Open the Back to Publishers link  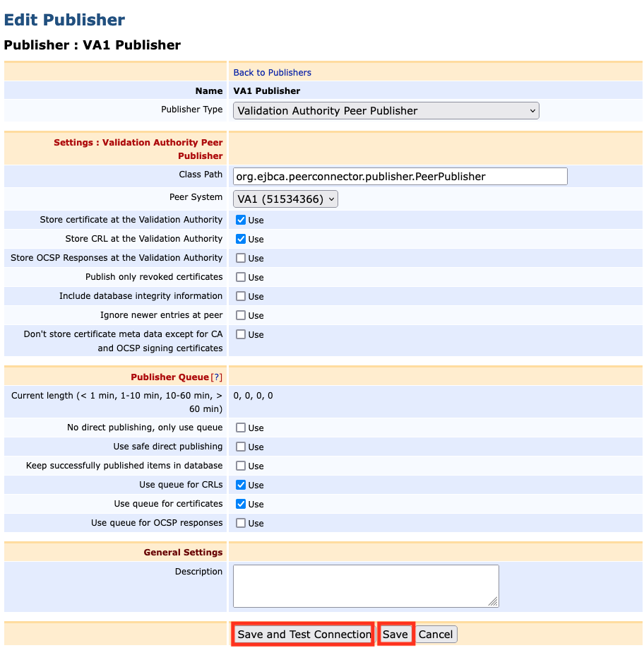[x=272, y=72]
